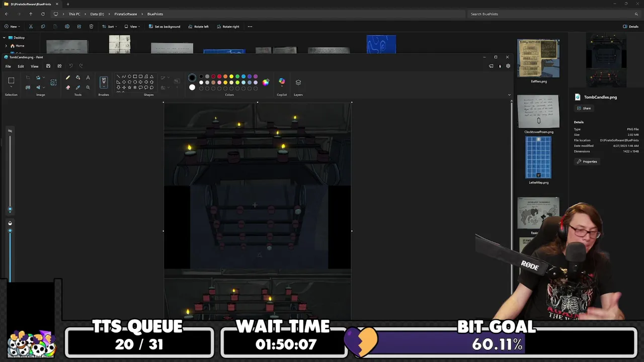The image size is (644, 362).
Task: Open the Edit menu in Paint
Action: tap(21, 66)
